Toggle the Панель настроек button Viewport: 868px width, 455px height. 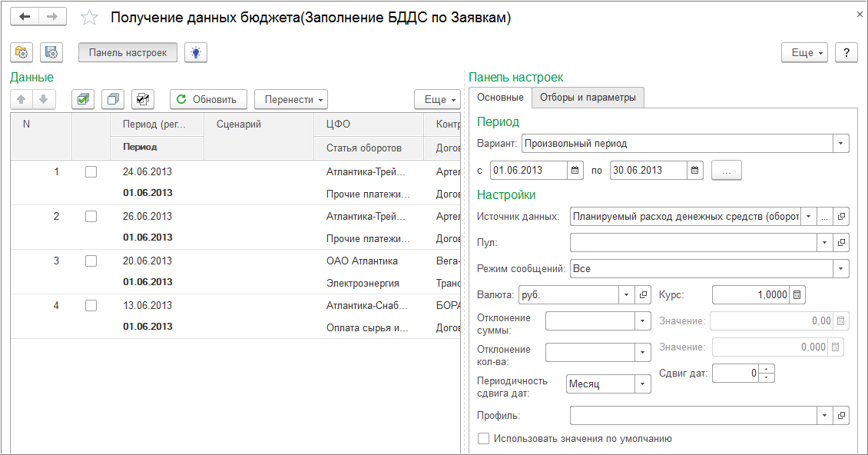coord(128,52)
